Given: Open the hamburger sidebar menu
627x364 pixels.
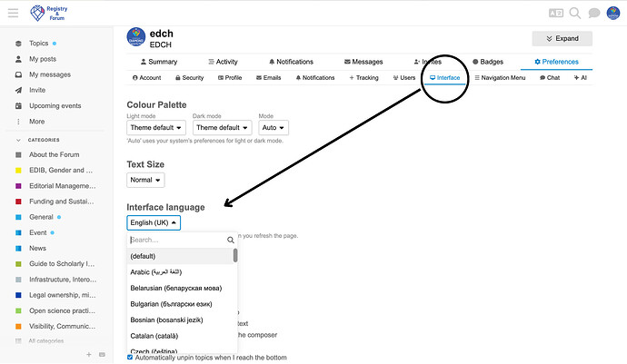Looking at the screenshot, I should 13,14.
